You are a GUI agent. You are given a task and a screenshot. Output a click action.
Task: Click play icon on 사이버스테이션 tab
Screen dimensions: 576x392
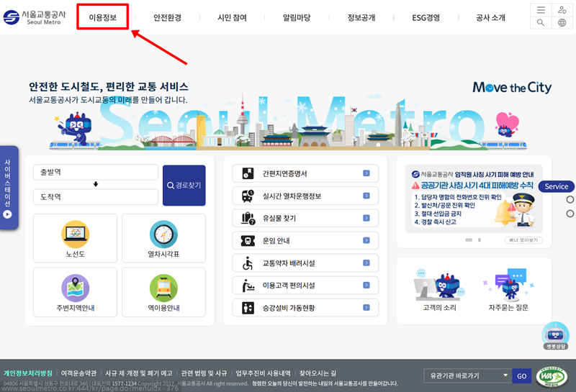pos(7,214)
